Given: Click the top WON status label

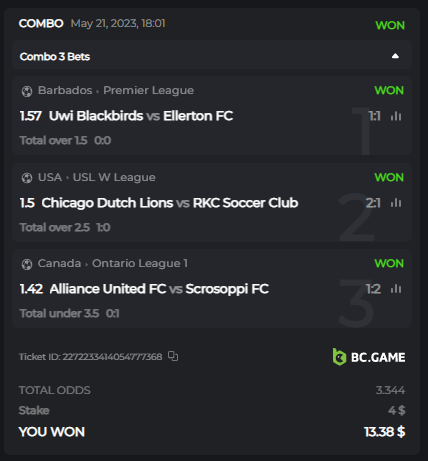Looking at the screenshot, I should [x=390, y=25].
